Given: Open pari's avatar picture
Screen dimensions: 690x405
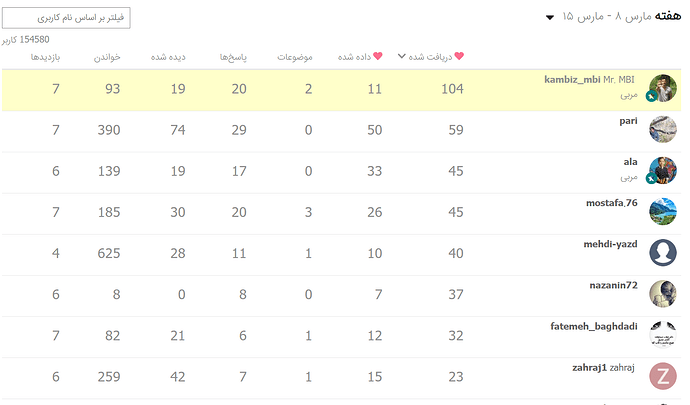Looking at the screenshot, I should tap(663, 129).
